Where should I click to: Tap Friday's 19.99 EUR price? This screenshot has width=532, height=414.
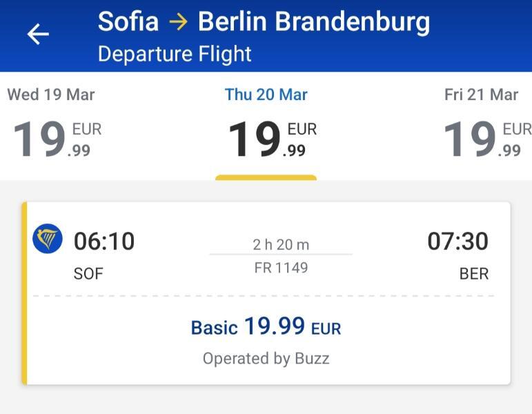(x=487, y=139)
